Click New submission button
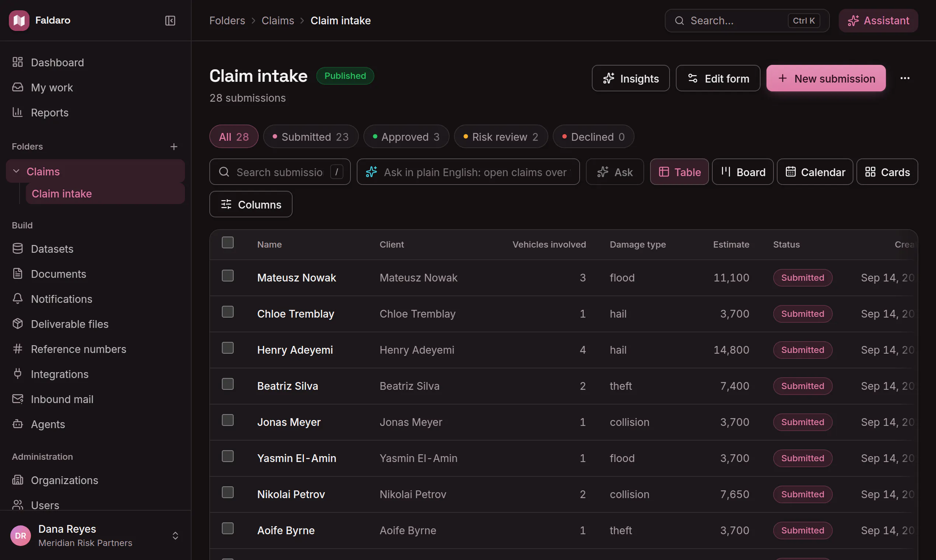This screenshot has height=560, width=936. pos(826,78)
